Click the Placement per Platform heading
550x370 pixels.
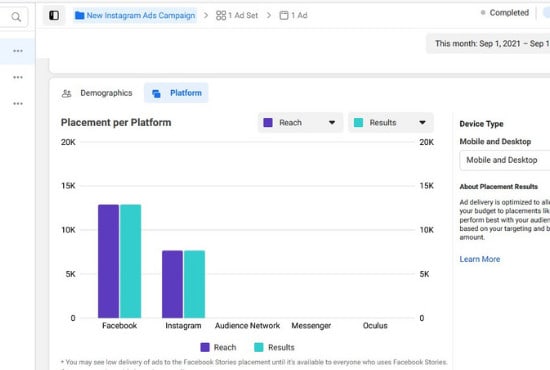click(116, 122)
